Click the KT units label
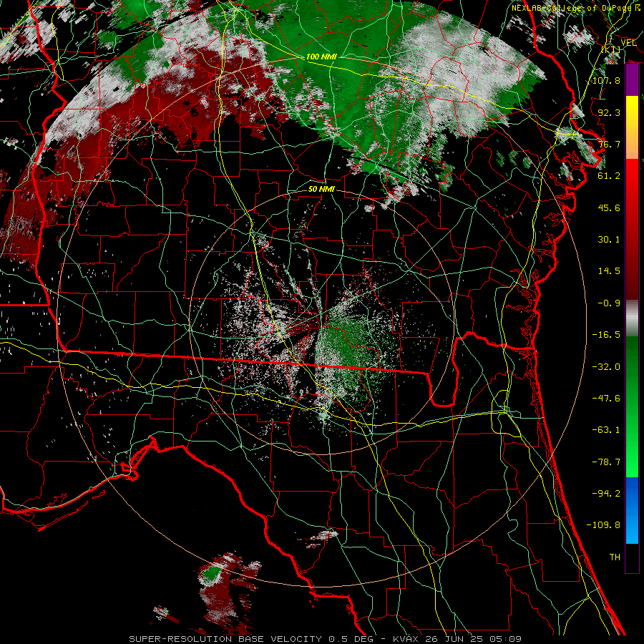644x644 pixels. pos(611,49)
